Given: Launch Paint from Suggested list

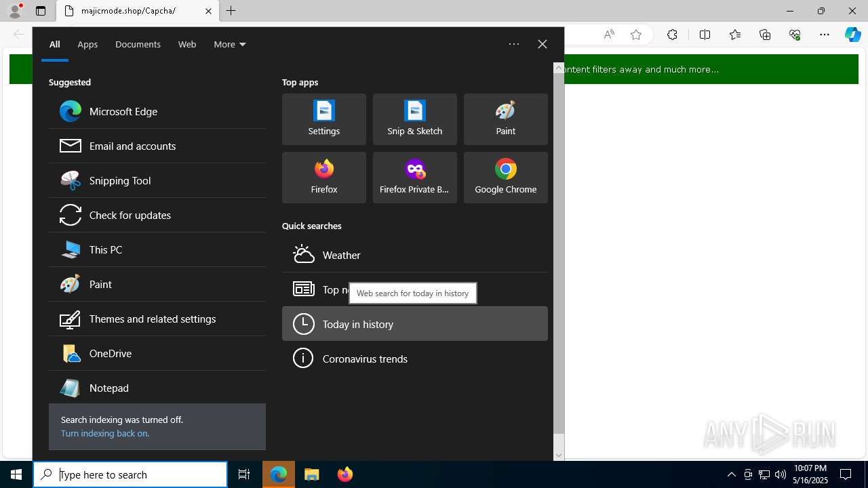Looking at the screenshot, I should 157,284.
